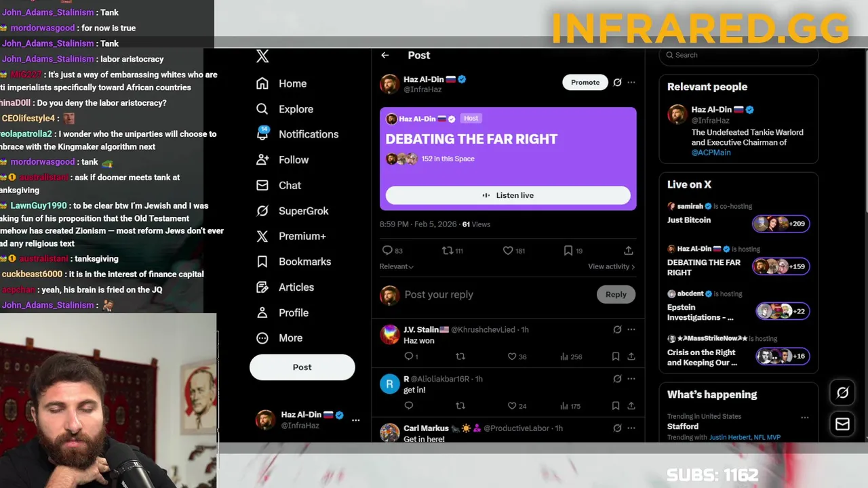This screenshot has width=868, height=488.
Task: View analytics of J.V. Stalin reply (256)
Action: tap(571, 357)
